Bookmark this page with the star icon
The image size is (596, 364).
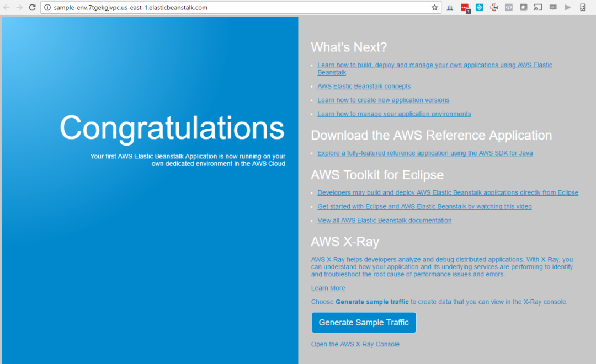point(434,8)
